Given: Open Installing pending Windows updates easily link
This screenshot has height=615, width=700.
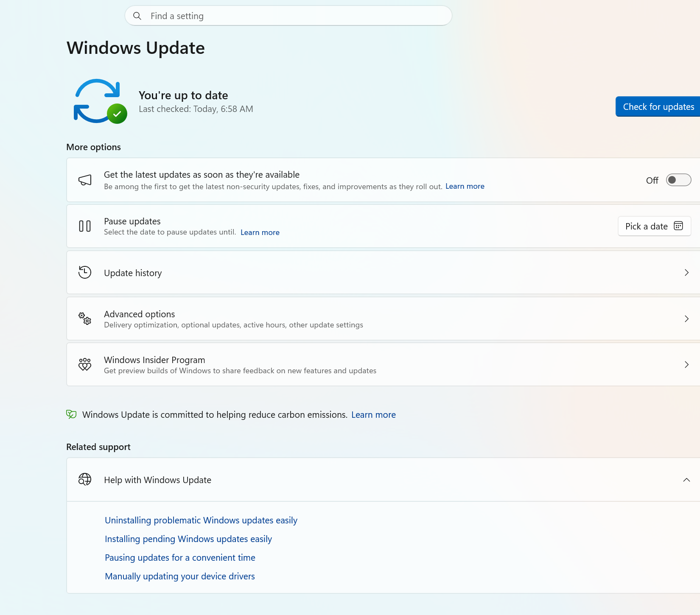Looking at the screenshot, I should (188, 539).
